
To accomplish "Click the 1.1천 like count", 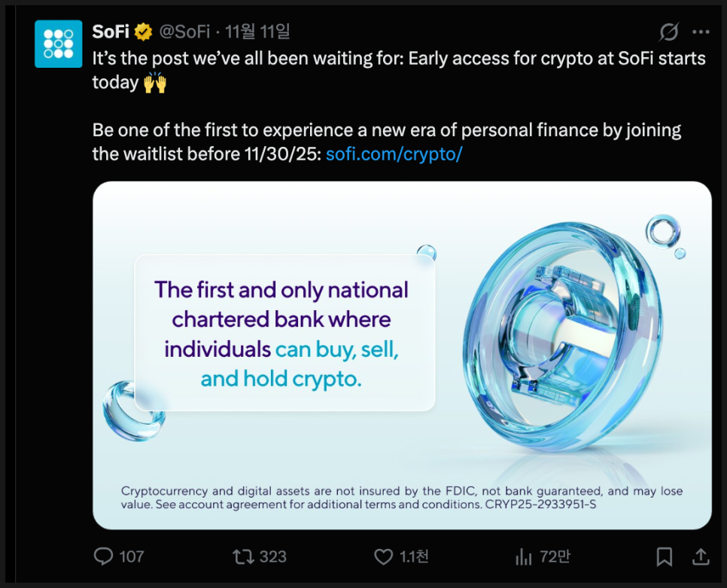I will click(414, 556).
